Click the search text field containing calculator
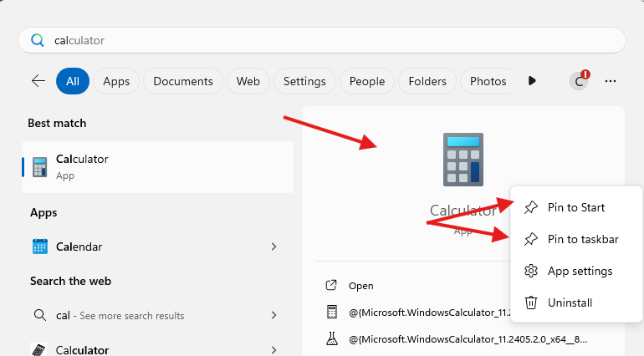Image resolution: width=644 pixels, height=356 pixels. (x=322, y=40)
